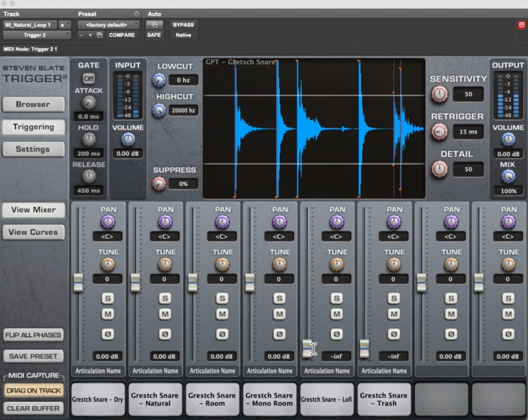Open the Trigger 2 plugin selector dropdown
Image resolution: width=528 pixels, height=420 pixels.
coord(37,35)
